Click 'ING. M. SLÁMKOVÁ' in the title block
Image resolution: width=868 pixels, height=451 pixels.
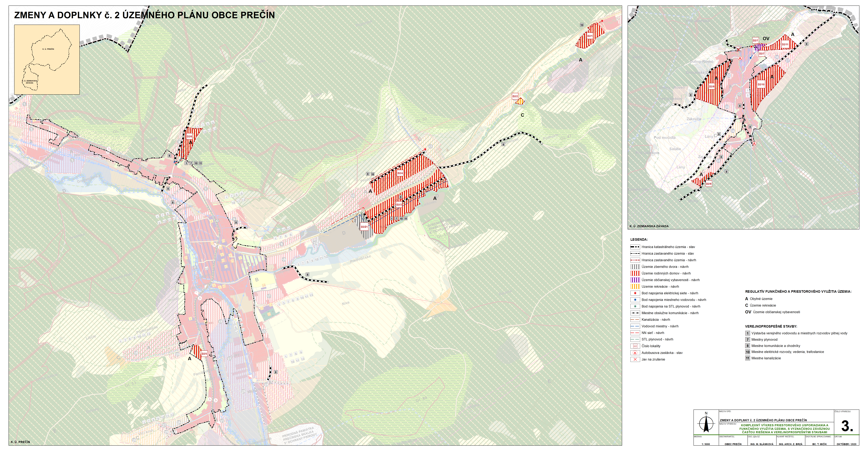click(762, 444)
